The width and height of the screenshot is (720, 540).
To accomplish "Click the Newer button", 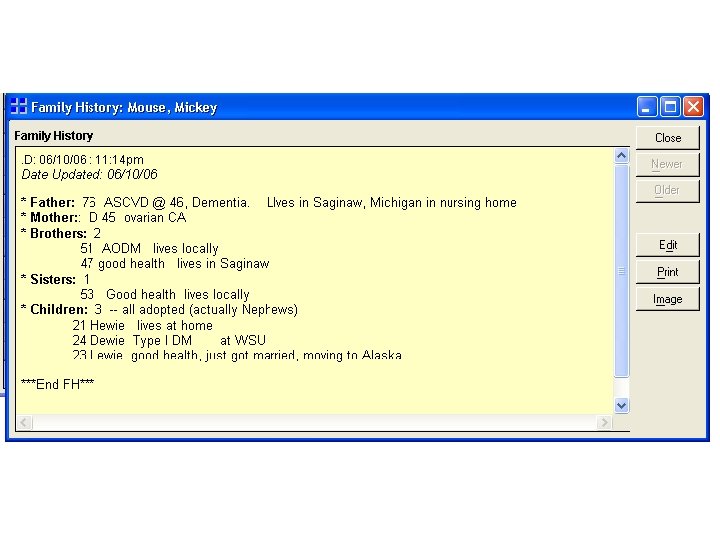I will (668, 164).
